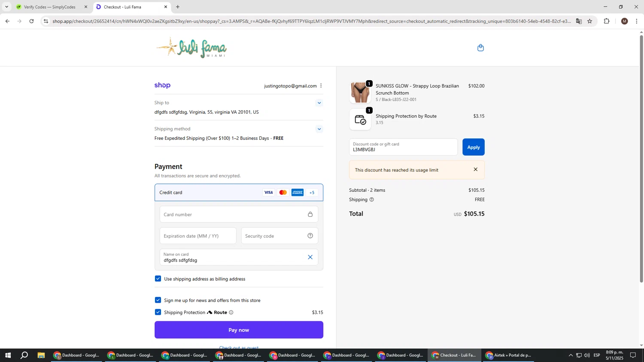
Task: Show security code help tooltip
Action: pos(310,235)
